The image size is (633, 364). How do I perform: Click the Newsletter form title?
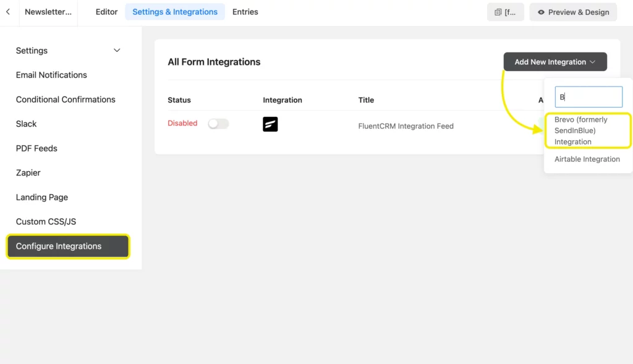point(48,12)
